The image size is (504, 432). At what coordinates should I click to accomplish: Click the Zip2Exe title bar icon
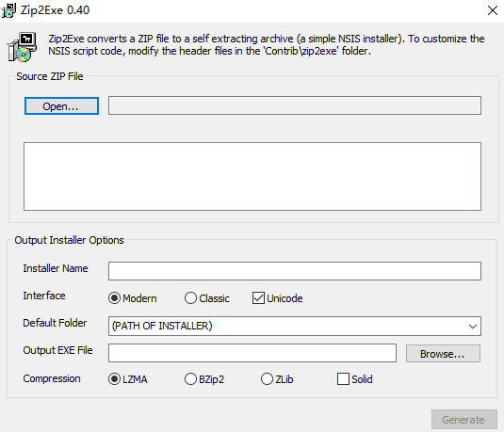[8, 10]
